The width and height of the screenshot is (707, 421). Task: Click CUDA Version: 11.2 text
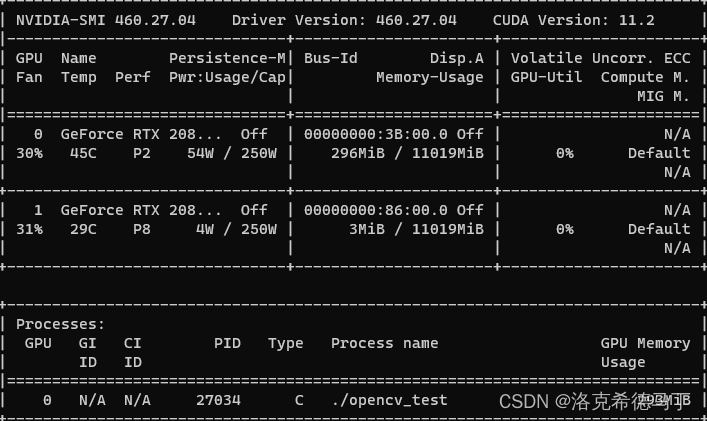pos(574,20)
